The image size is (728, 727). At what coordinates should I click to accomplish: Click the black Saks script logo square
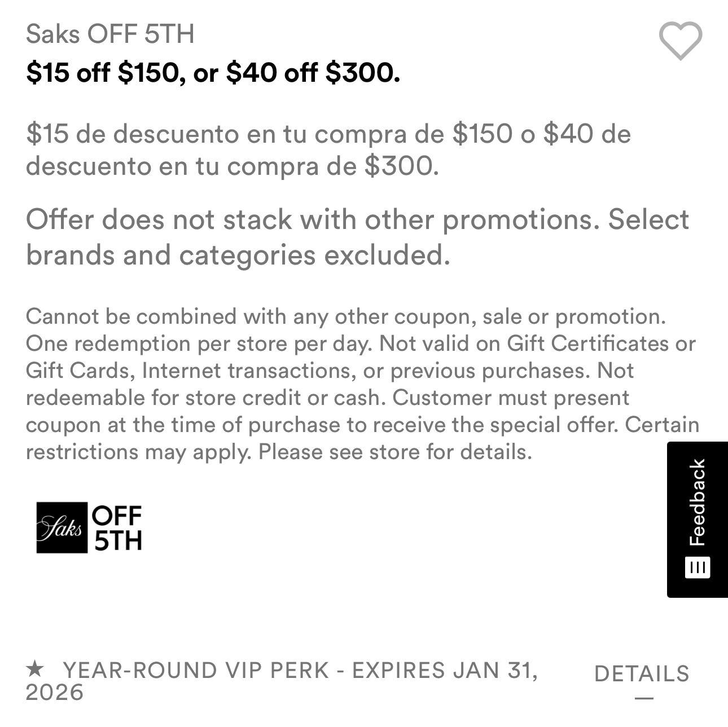[x=62, y=528]
